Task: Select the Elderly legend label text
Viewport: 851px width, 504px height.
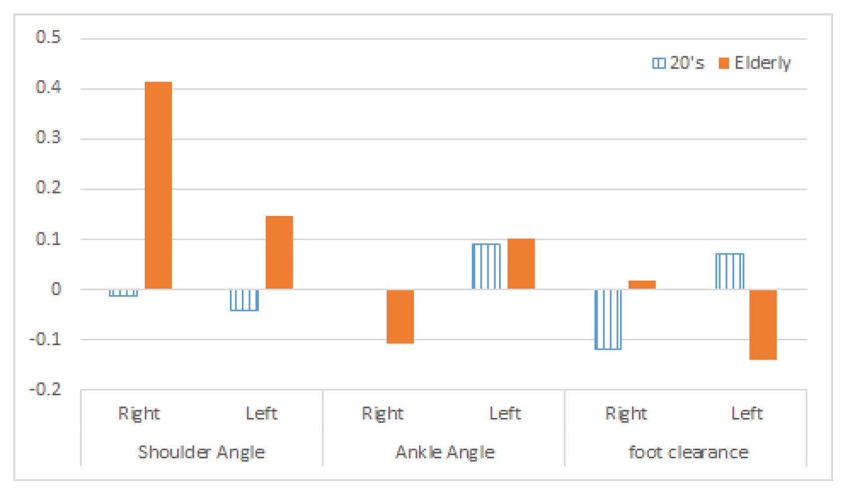Action: pos(762,63)
